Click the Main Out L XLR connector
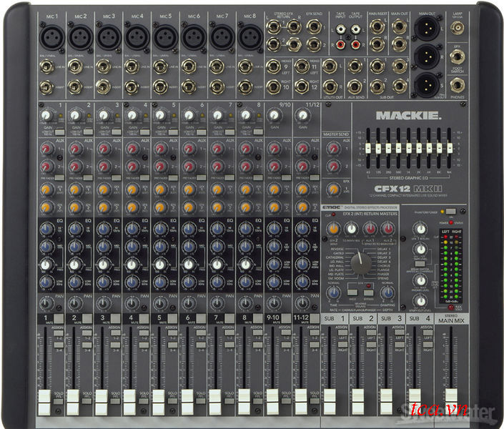This screenshot has width=504, height=429. coord(427,28)
